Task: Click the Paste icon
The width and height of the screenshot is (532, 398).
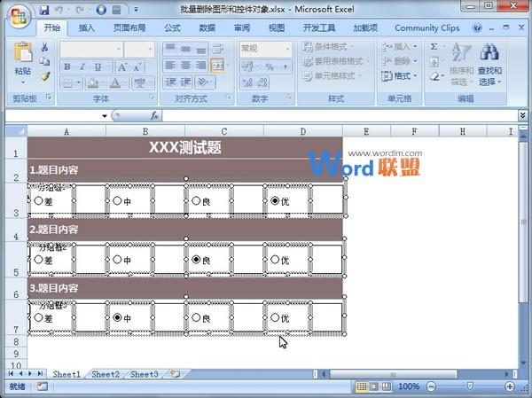Action: click(23, 52)
